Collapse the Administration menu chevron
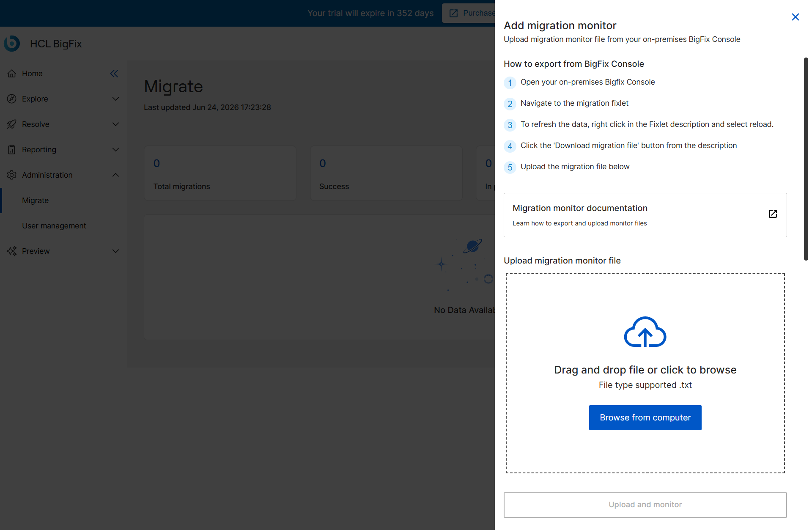The height and width of the screenshot is (530, 812). click(115, 175)
